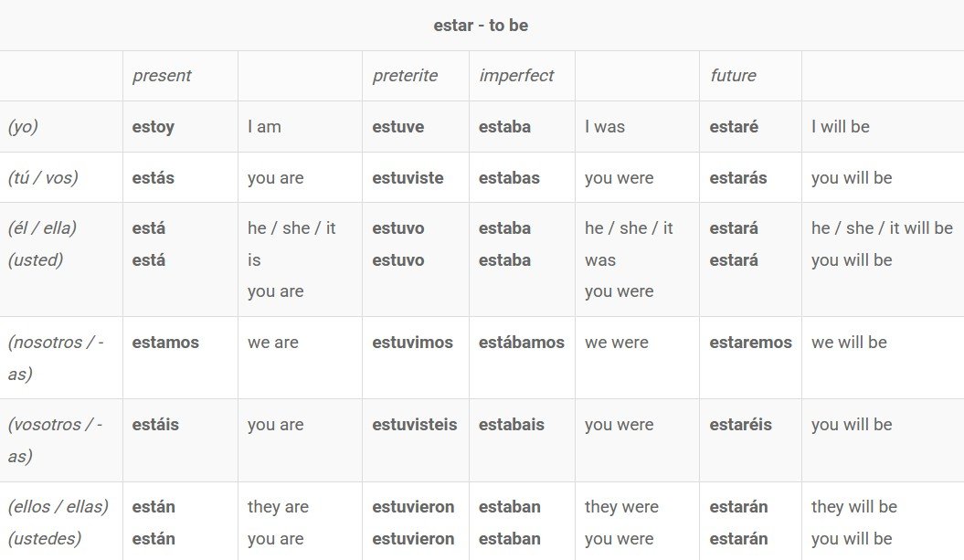The height and width of the screenshot is (560, 964).
Task: Select the word "estaré"
Action: pos(734,127)
